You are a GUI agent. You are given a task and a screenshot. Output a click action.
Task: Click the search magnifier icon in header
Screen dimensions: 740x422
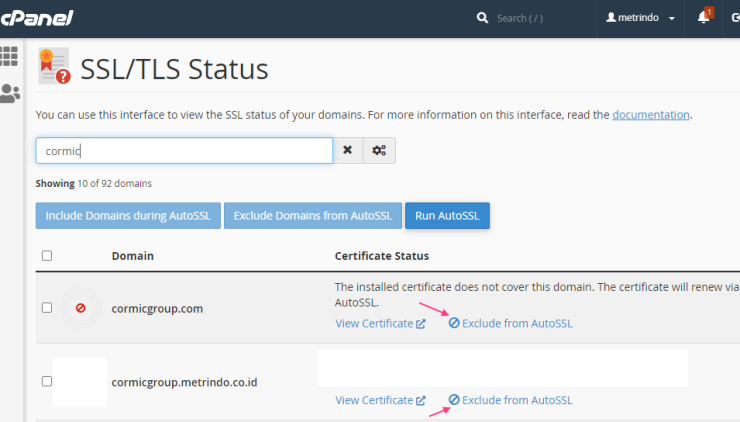click(x=482, y=18)
